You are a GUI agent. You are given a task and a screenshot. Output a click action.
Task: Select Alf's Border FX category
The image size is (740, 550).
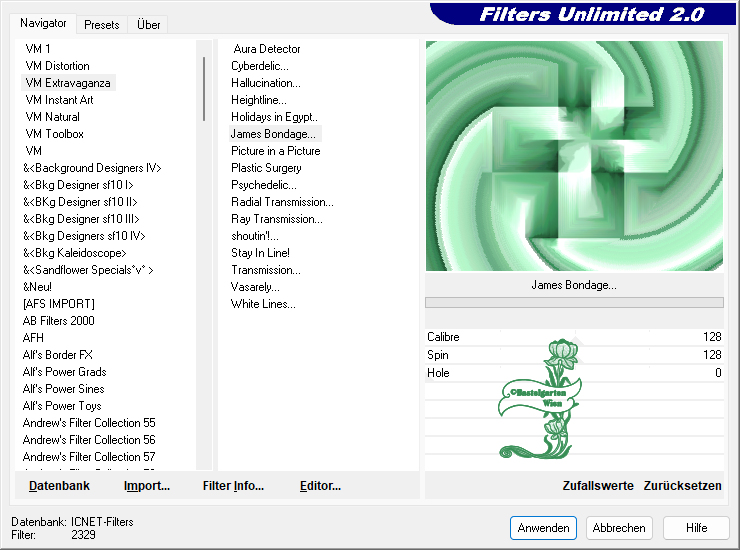click(x=58, y=355)
